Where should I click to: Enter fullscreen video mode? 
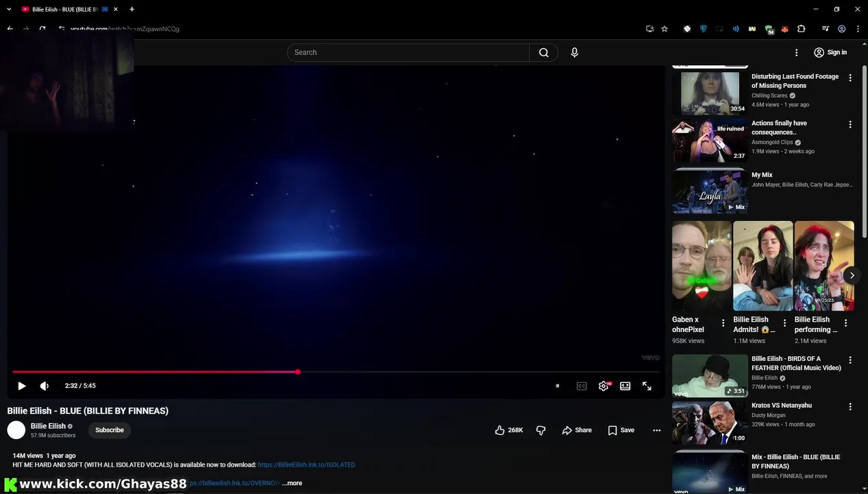[647, 386]
